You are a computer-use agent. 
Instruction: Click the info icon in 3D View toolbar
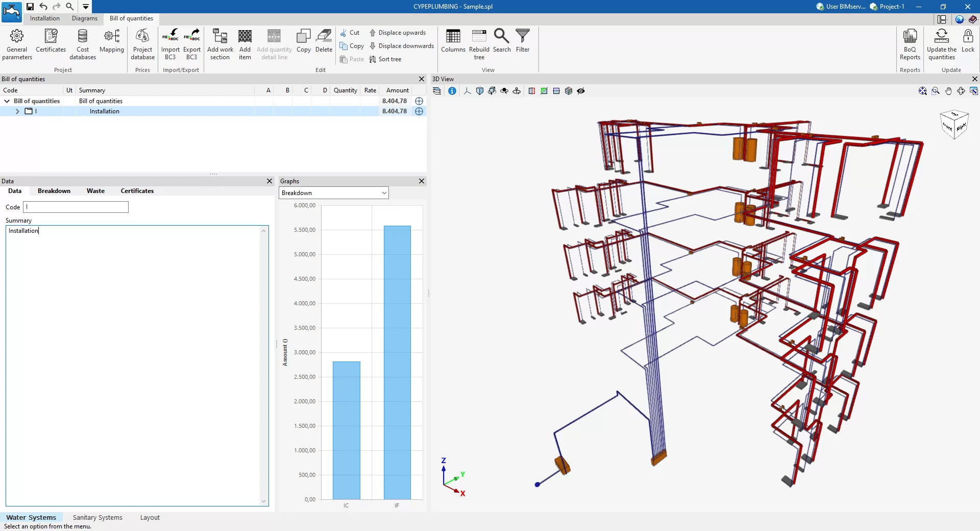452,91
